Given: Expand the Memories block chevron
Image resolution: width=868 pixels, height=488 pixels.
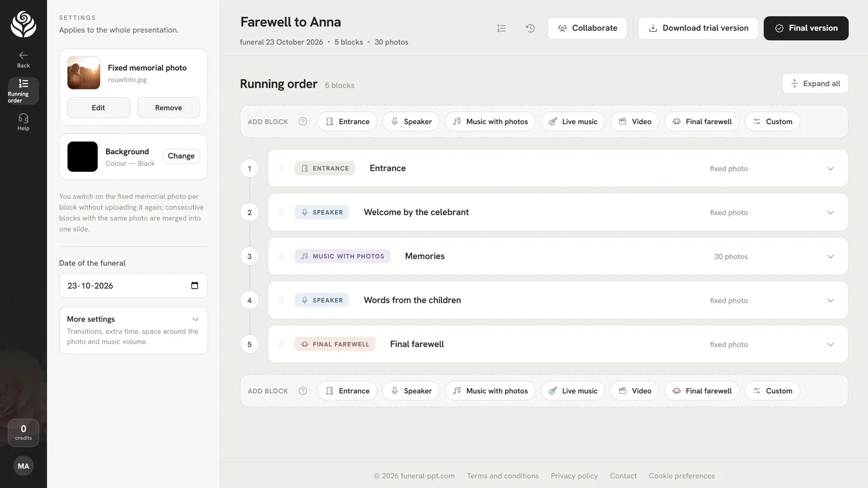Looking at the screenshot, I should tap(830, 256).
